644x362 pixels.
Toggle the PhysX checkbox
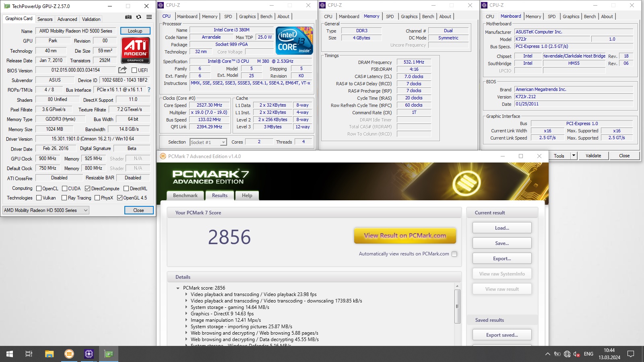(97, 197)
